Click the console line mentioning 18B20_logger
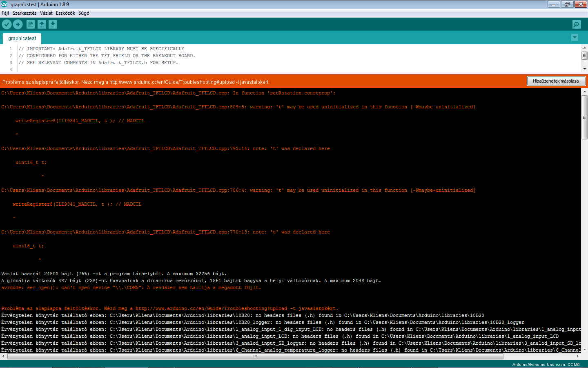This screenshot has width=588, height=368. click(263, 323)
